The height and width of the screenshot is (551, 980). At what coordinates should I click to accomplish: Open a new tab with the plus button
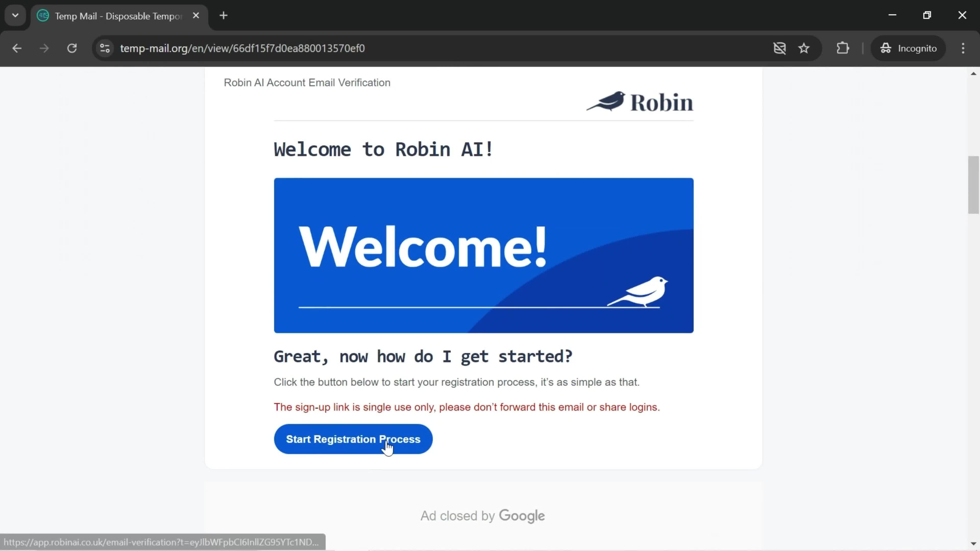224,16
